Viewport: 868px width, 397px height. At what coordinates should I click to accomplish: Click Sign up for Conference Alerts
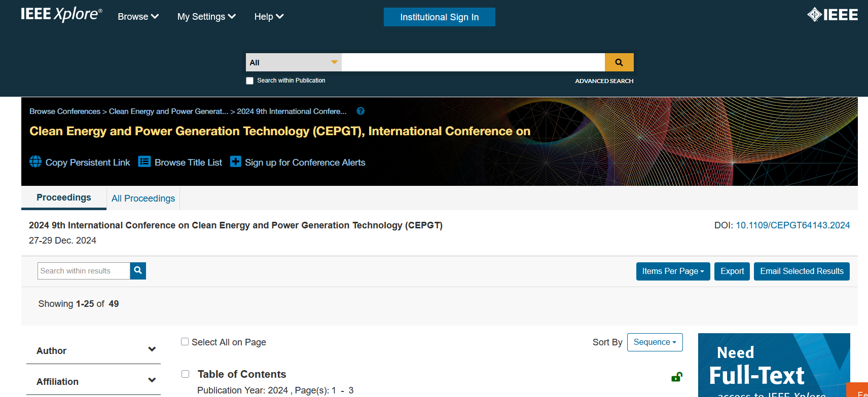coord(305,163)
